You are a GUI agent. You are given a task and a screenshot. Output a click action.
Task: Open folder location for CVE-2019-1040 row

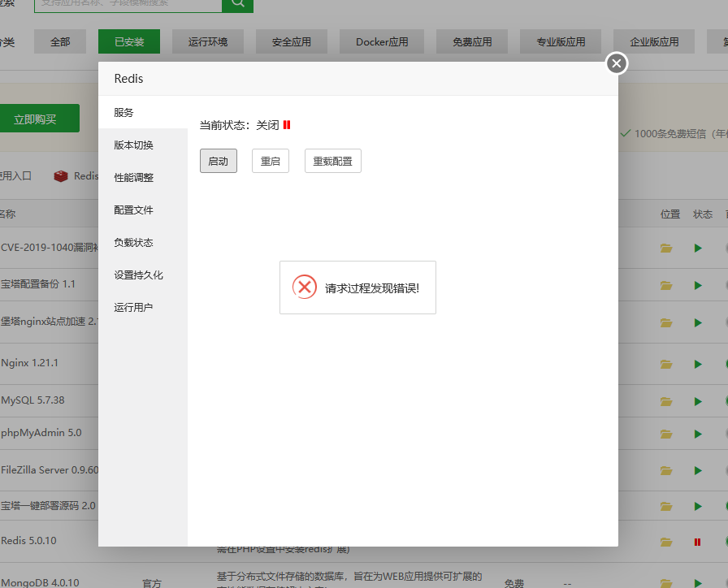pyautogui.click(x=666, y=249)
